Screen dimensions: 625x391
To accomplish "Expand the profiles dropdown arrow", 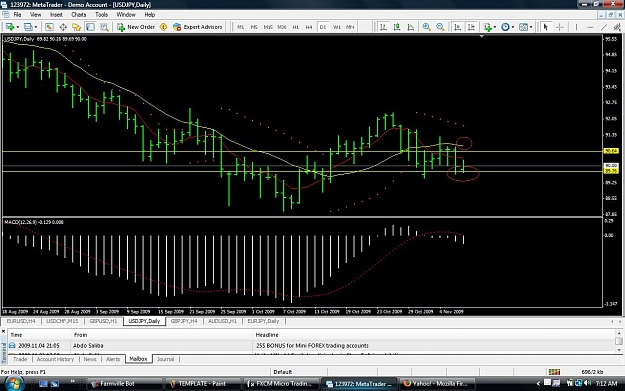I will (36, 27).
